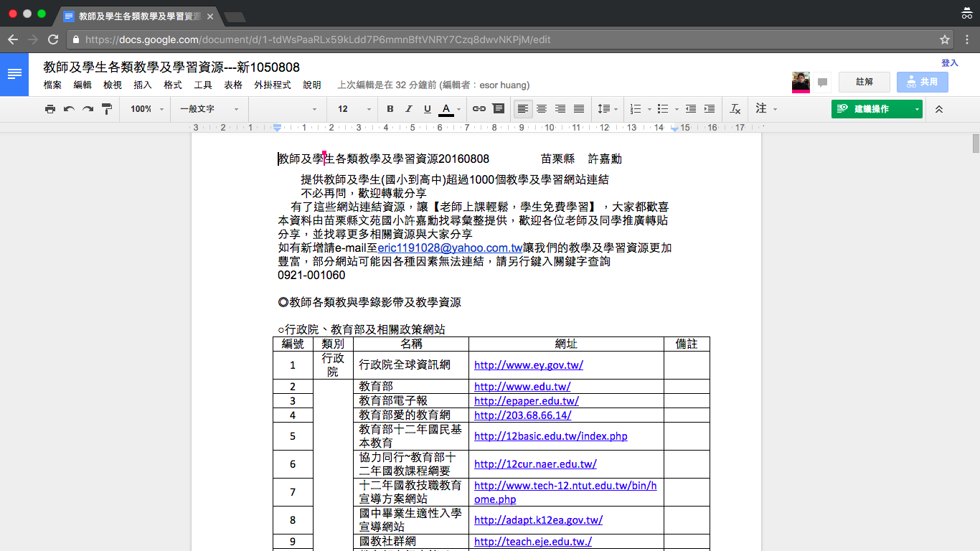
Task: Open the 插入 menu
Action: click(x=143, y=85)
